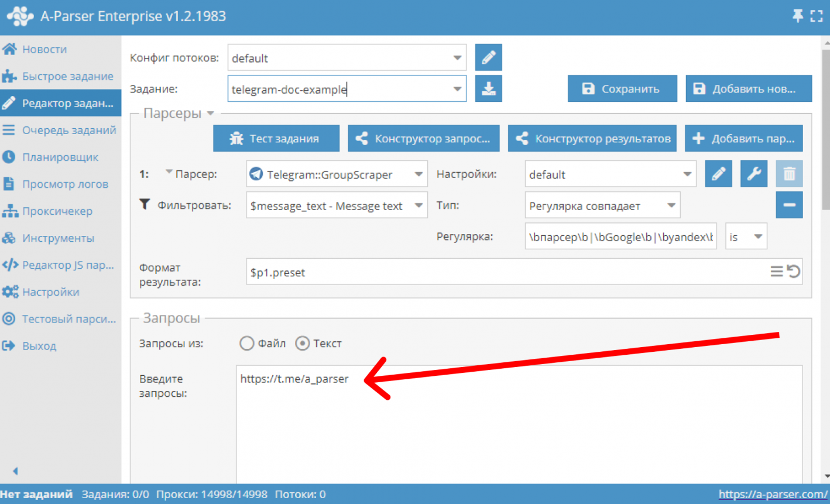The height and width of the screenshot is (504, 830).
Task: Edit parser preset with pencil icon
Action: click(718, 174)
